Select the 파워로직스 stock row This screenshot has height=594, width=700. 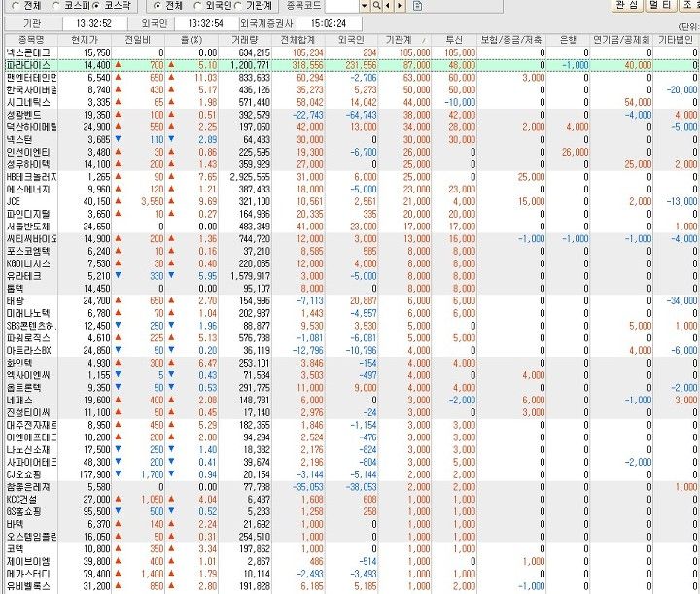click(x=352, y=338)
